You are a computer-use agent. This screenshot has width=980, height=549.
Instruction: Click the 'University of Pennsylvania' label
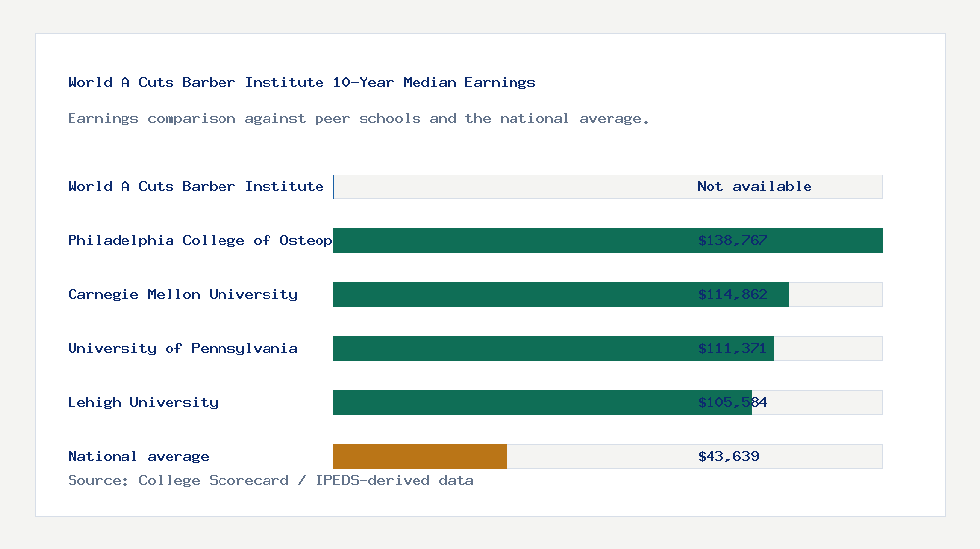(182, 348)
